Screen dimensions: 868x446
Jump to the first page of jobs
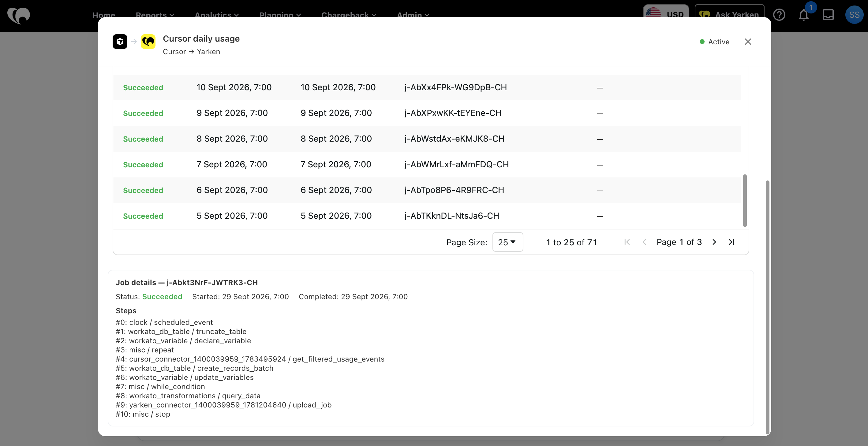627,242
